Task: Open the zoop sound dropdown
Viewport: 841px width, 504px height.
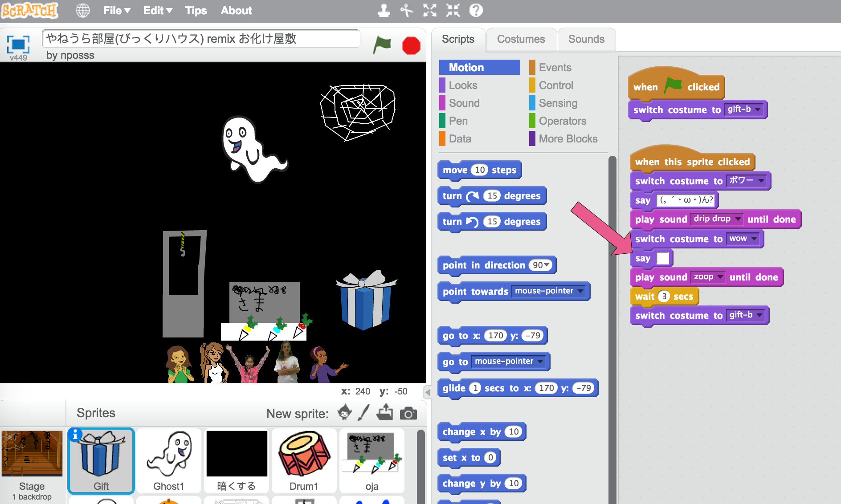Action: pos(720,276)
